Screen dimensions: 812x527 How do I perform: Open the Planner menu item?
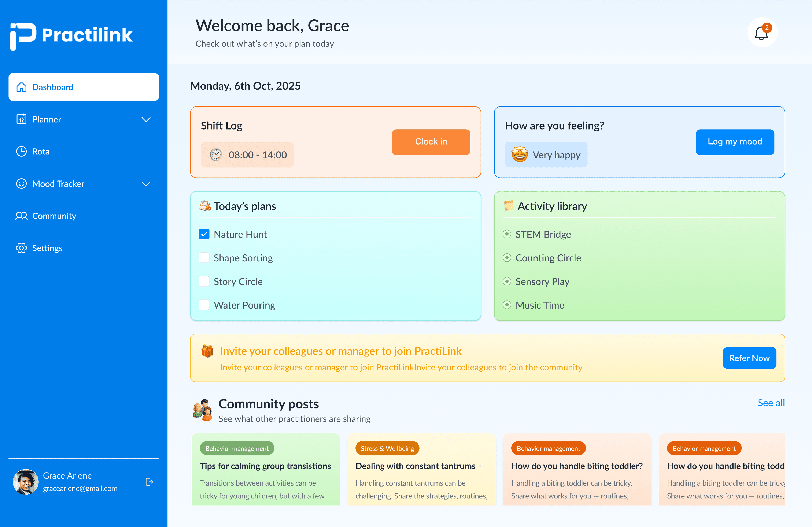point(84,119)
